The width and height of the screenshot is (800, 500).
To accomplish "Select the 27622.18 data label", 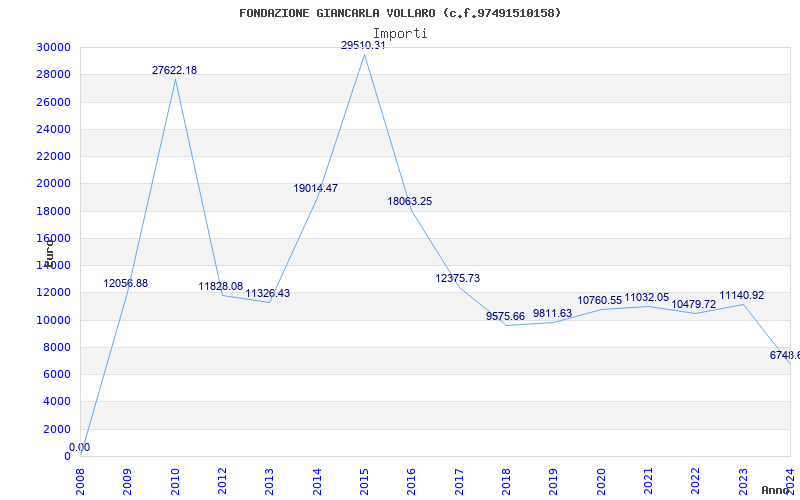I will 174,70.
